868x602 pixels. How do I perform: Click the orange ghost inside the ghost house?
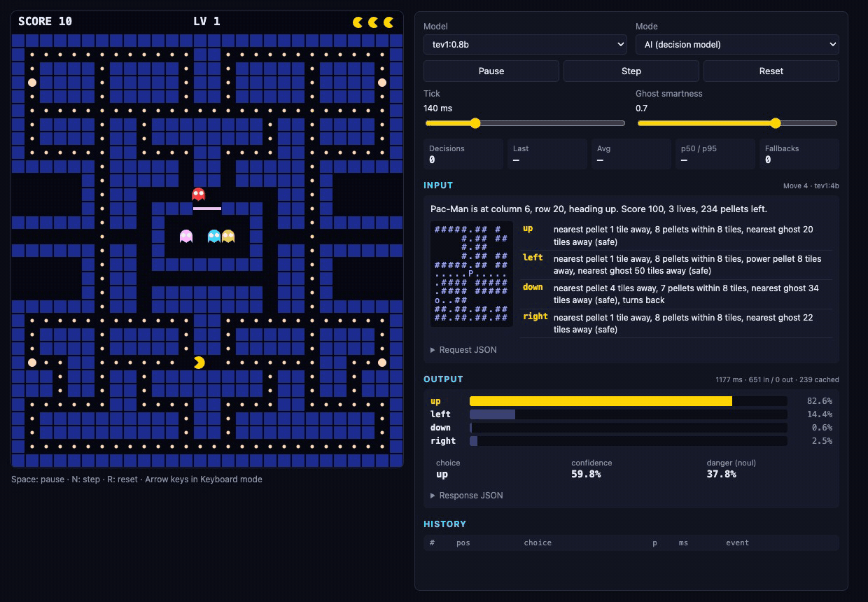[228, 236]
